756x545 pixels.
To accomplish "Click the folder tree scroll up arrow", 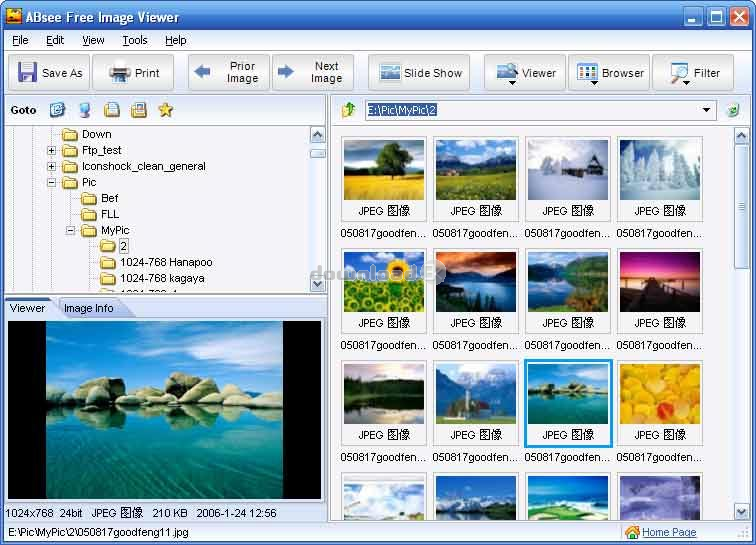I will pyautogui.click(x=317, y=135).
